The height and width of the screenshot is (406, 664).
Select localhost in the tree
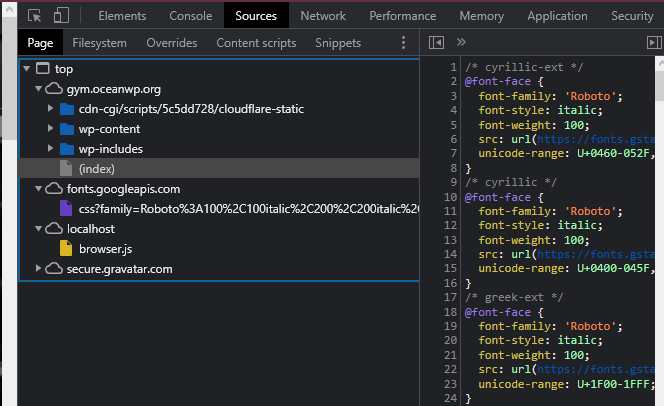coord(91,229)
